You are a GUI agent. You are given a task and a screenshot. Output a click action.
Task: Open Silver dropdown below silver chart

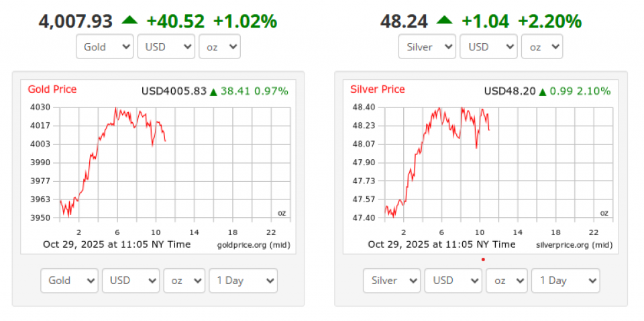click(x=392, y=281)
